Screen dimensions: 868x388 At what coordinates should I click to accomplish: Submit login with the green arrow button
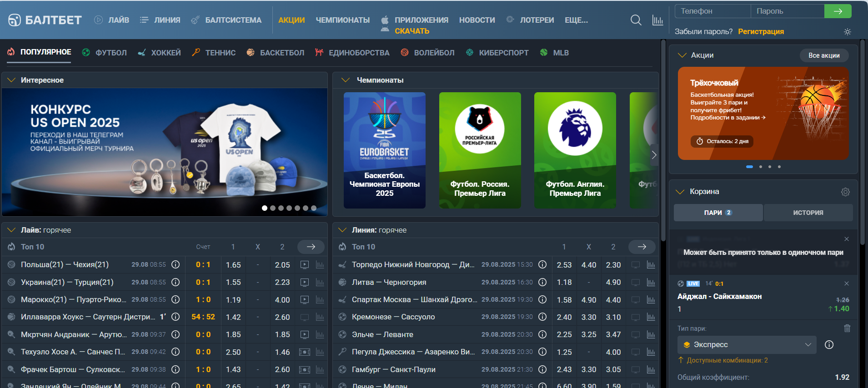(x=838, y=11)
